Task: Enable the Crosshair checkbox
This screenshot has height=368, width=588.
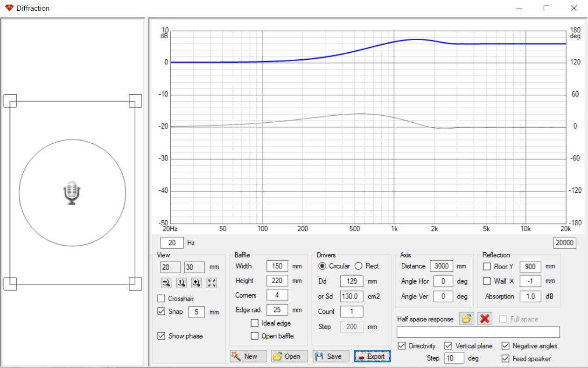Action: [161, 299]
